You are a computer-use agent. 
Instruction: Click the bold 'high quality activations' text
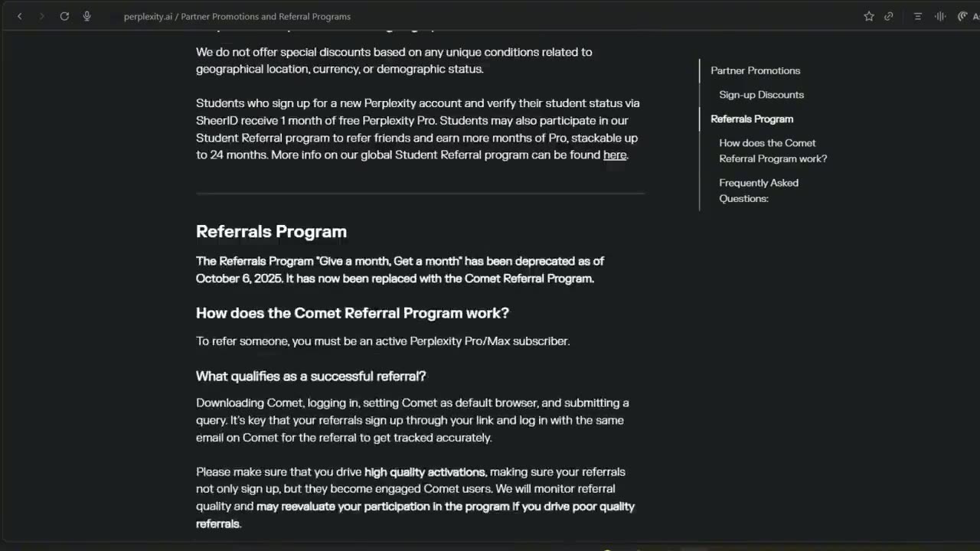[x=425, y=471]
